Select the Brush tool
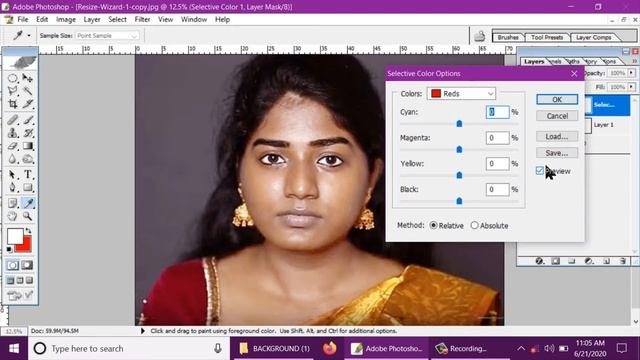 click(x=28, y=120)
